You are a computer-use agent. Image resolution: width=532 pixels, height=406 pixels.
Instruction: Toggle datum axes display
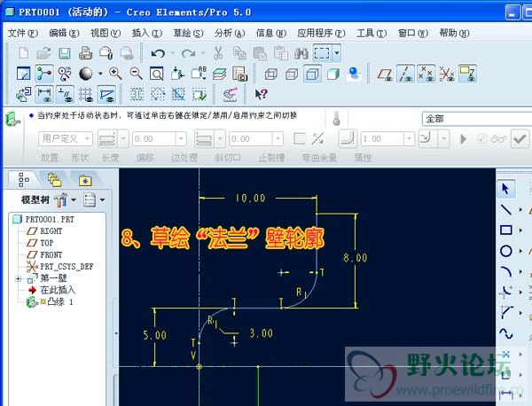coord(406,74)
